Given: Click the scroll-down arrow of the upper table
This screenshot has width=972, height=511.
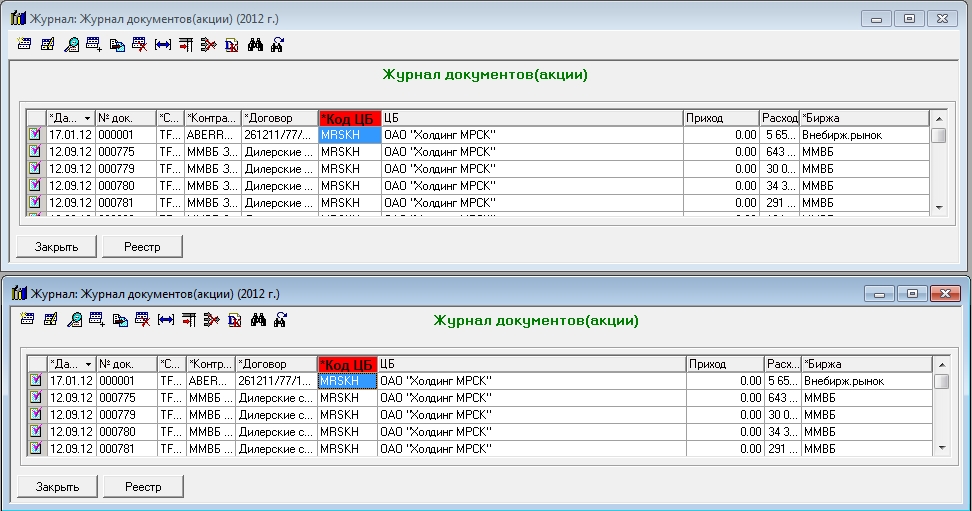Looking at the screenshot, I should 938,205.
